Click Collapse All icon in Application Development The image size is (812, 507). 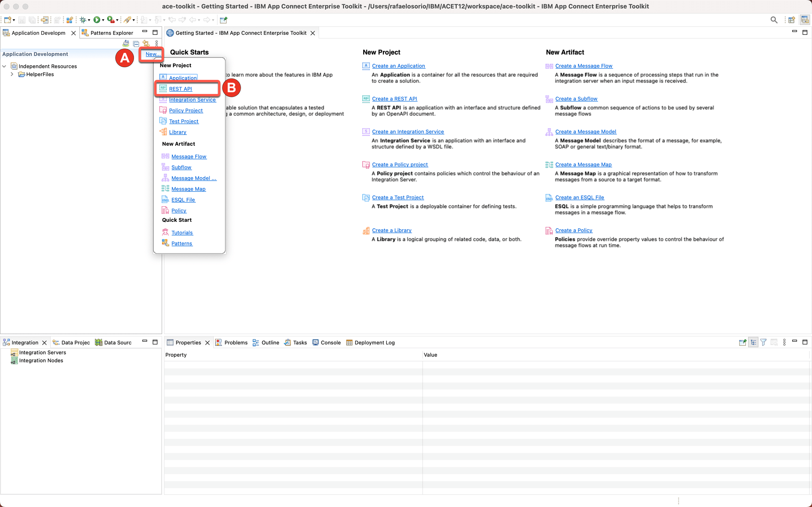(x=136, y=44)
